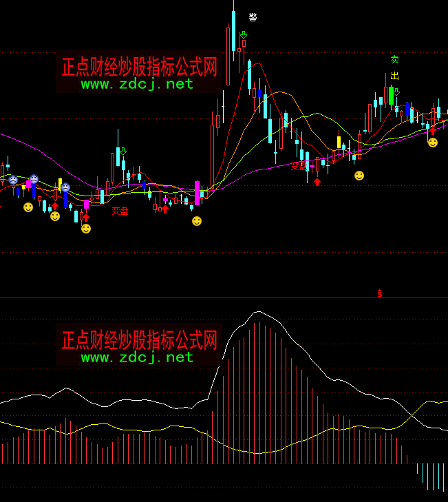
Task: Select the right red 变盘 label
Action: point(299,166)
